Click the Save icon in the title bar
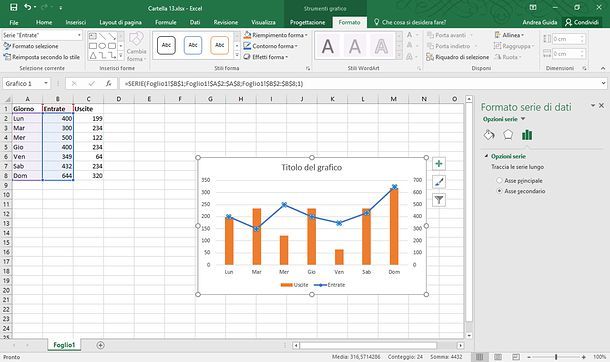The width and height of the screenshot is (610, 362). coord(13,7)
